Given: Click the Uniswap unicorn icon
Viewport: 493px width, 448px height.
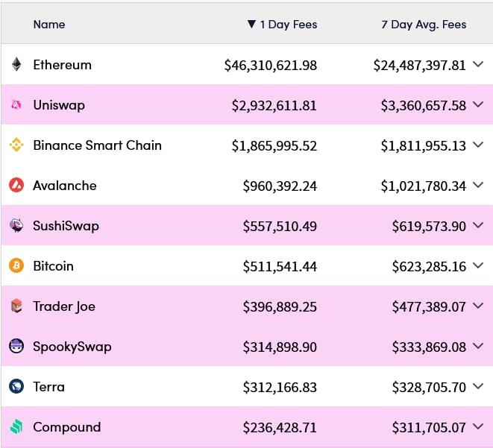Looking at the screenshot, I should [x=16, y=105].
